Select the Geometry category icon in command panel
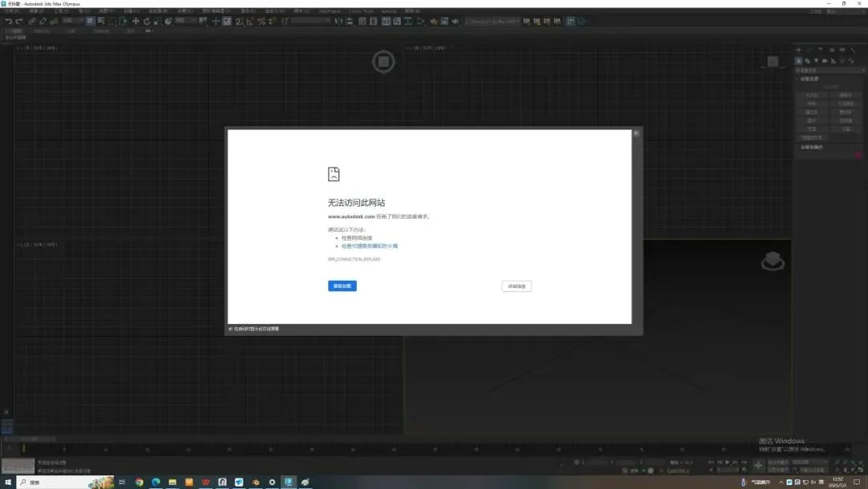Viewport: 868px width, 489px height. tap(798, 61)
